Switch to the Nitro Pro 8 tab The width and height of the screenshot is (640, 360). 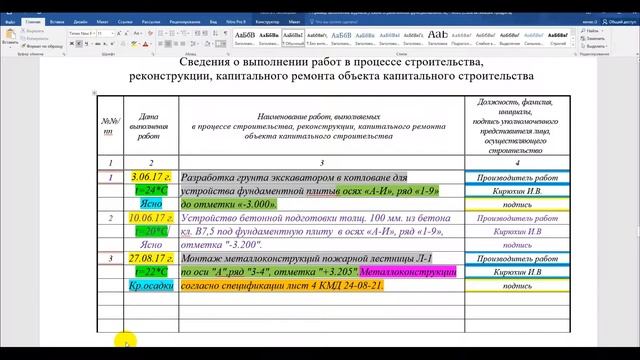click(236, 22)
